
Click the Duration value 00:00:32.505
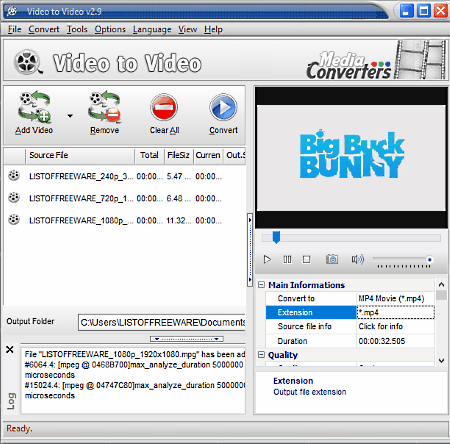(x=382, y=341)
